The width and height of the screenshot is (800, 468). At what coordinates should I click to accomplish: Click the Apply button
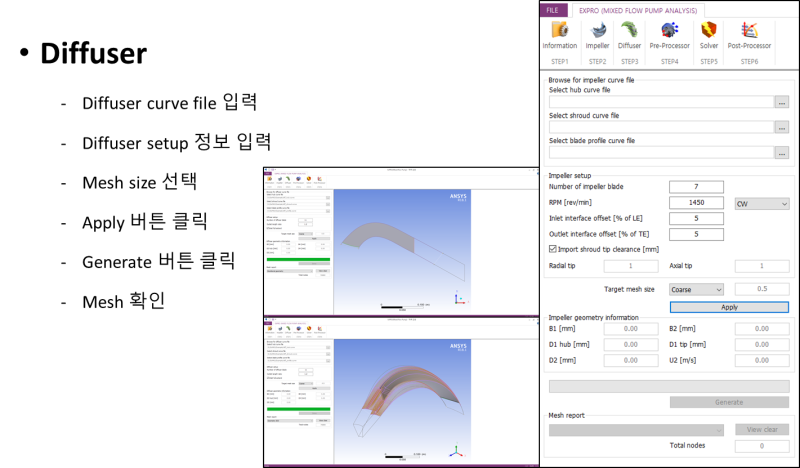(729, 307)
